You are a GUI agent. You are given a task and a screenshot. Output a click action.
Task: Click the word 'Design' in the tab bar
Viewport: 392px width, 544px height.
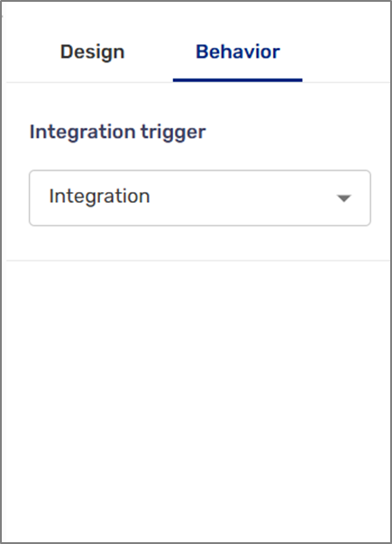click(x=92, y=52)
